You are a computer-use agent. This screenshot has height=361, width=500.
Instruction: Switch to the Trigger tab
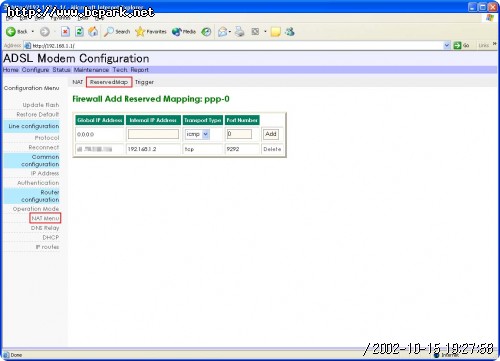pyautogui.click(x=144, y=82)
